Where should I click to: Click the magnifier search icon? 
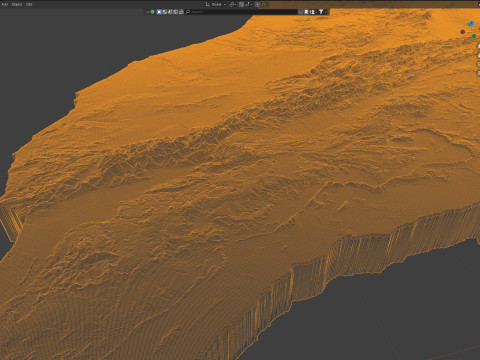point(187,12)
